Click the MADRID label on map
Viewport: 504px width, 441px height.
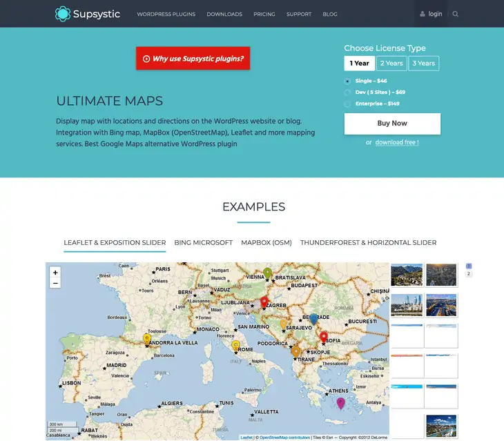pos(117,365)
